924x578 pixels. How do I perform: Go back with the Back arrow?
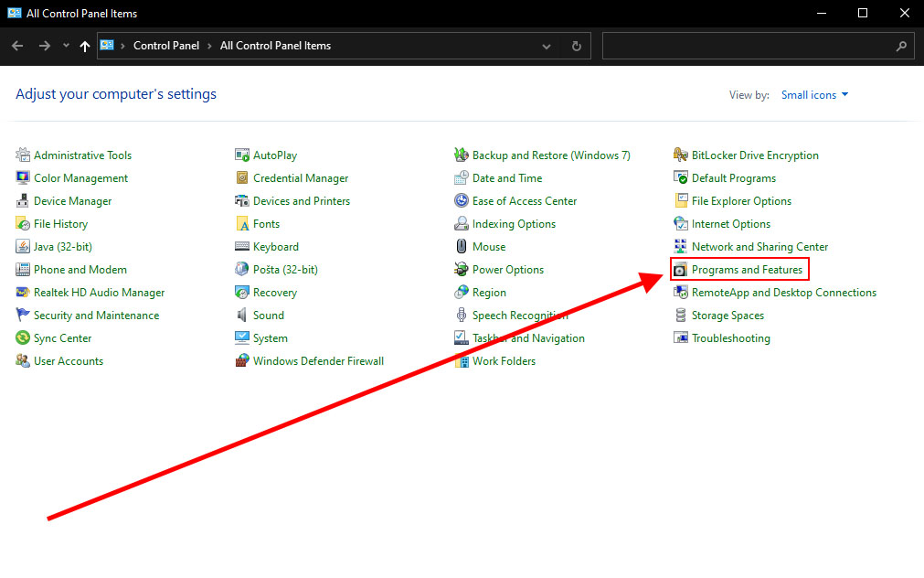17,46
